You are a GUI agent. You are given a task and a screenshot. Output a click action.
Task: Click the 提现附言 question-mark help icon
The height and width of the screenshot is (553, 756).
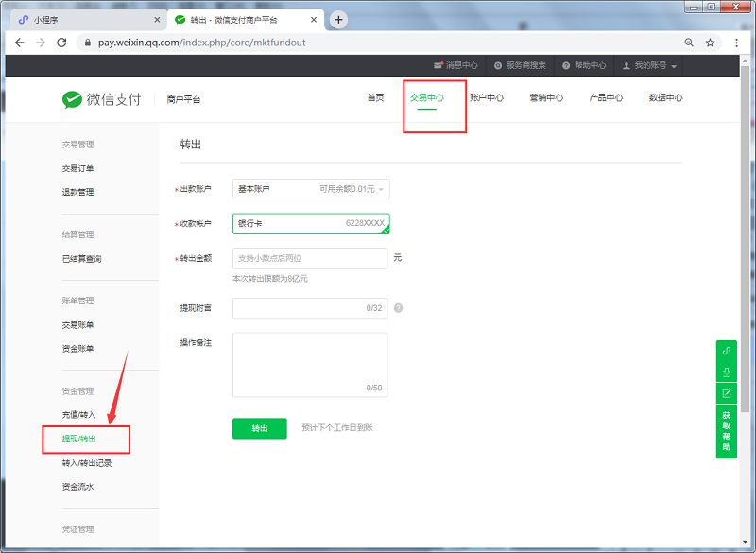(x=398, y=308)
